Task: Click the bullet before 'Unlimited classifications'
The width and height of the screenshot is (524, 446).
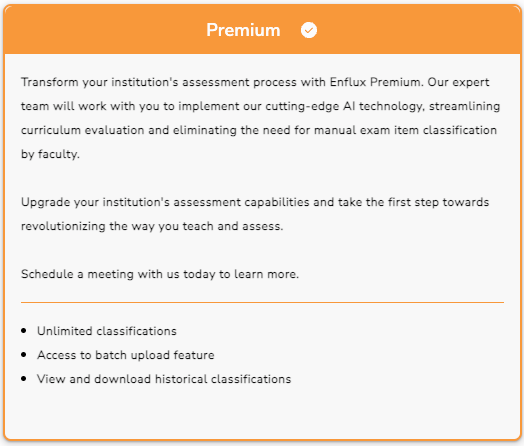Action: point(24,331)
